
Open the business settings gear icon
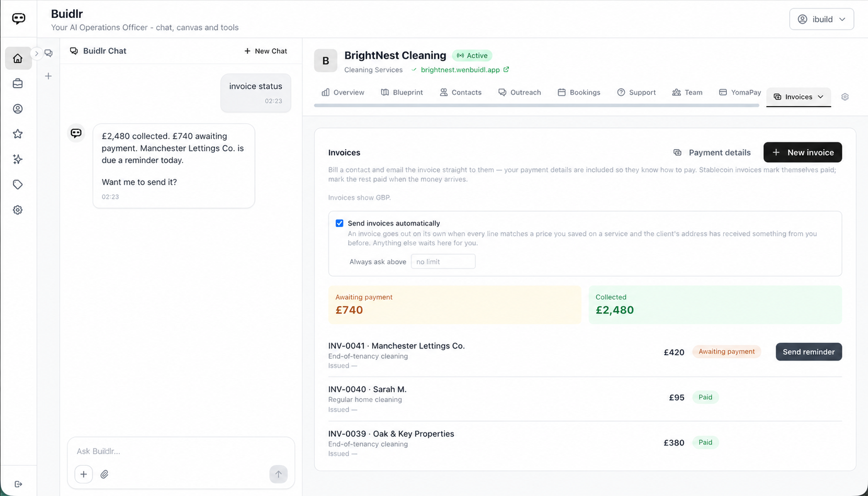(845, 97)
